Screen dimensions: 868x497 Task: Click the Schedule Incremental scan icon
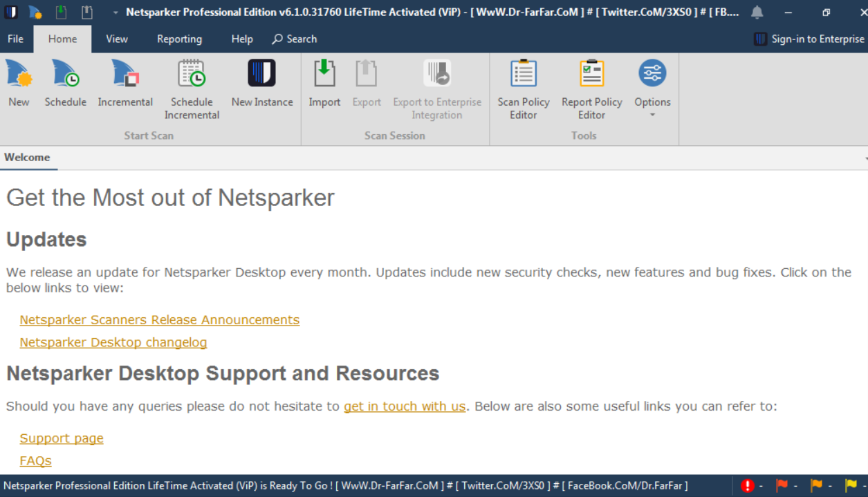(192, 88)
